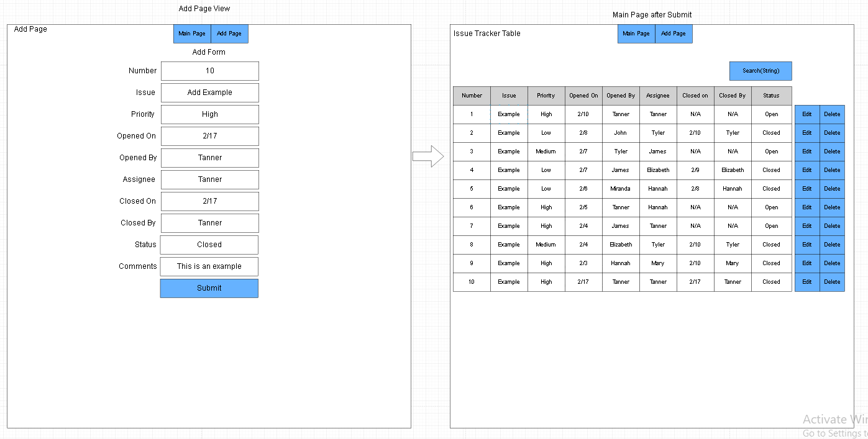This screenshot has height=439, width=868.
Task: Click the Closed By column header
Action: [733, 96]
